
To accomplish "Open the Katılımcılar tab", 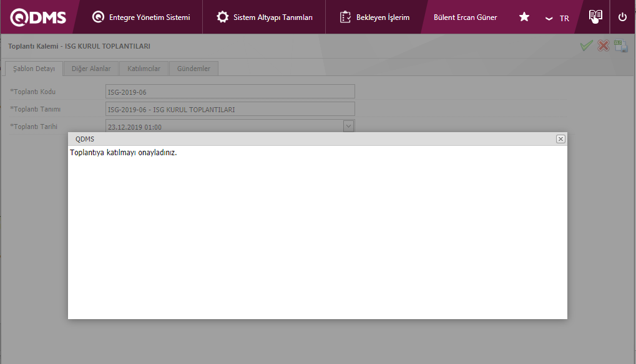I will click(144, 69).
